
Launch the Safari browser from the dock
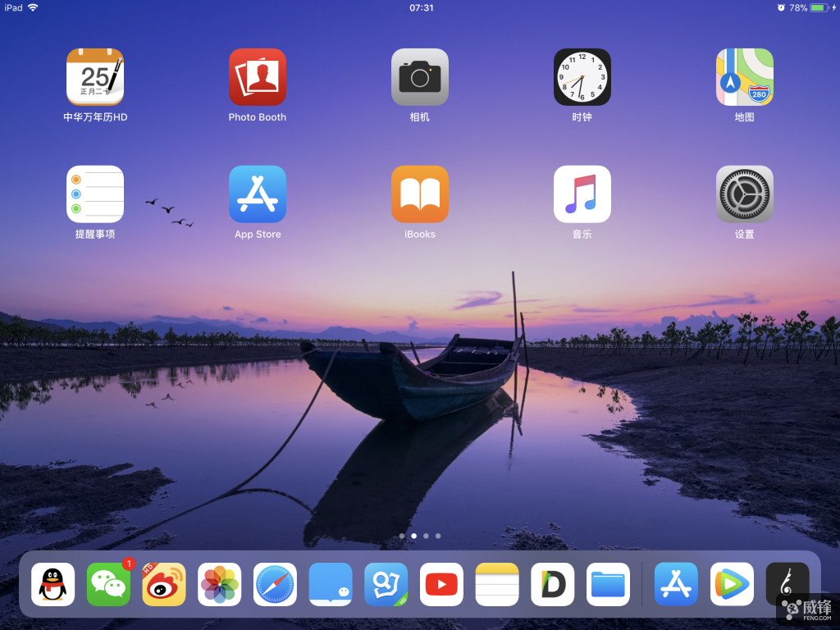[275, 584]
